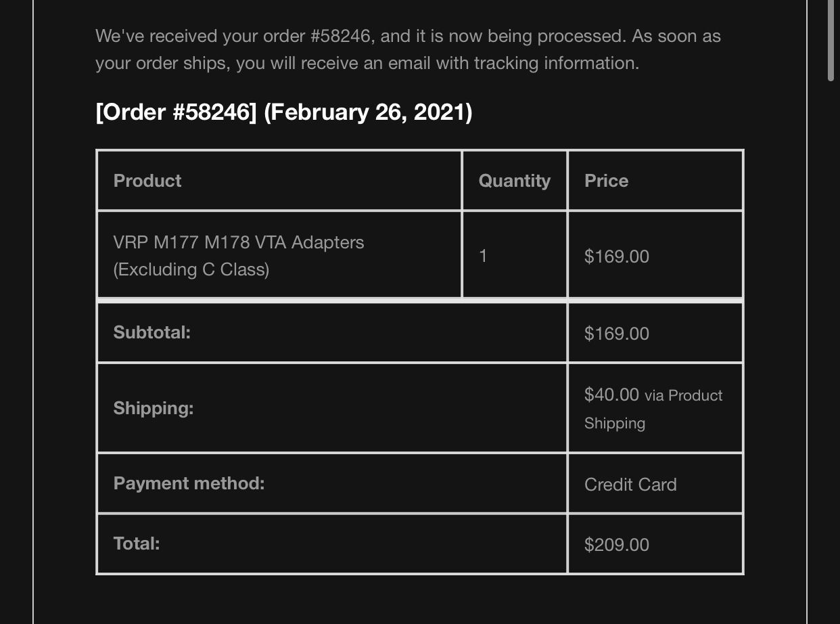This screenshot has width=840, height=624.
Task: Click the "Shipping:" row label
Action: coord(154,408)
